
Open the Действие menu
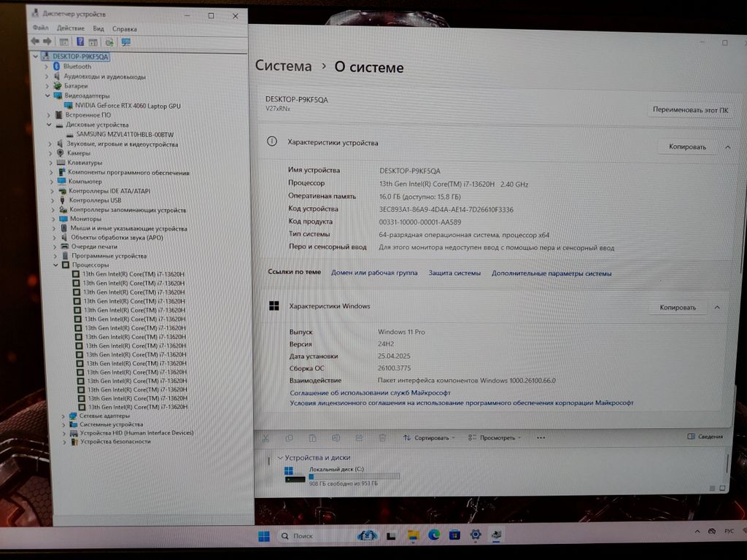tap(71, 28)
